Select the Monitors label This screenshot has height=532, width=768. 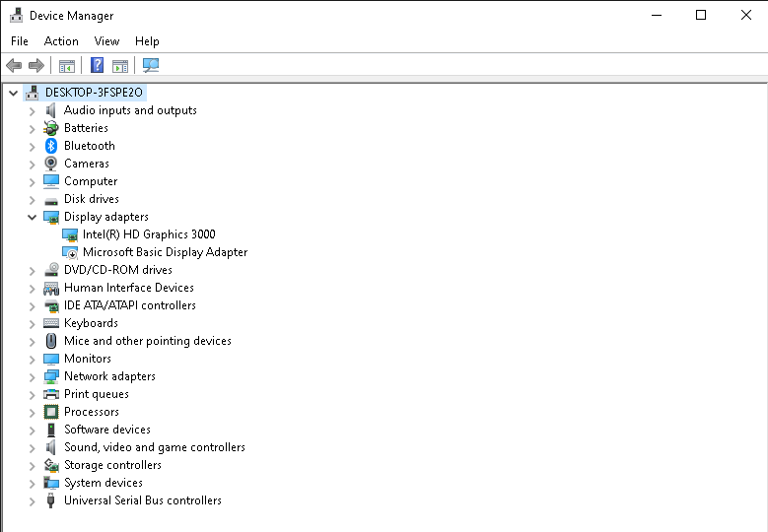pos(88,359)
